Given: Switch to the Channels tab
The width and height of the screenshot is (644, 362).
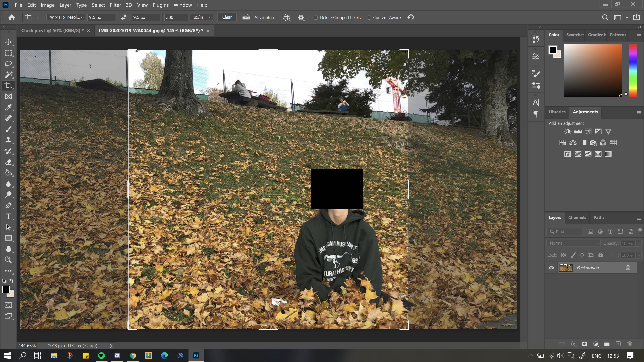Looking at the screenshot, I should coord(577,217).
